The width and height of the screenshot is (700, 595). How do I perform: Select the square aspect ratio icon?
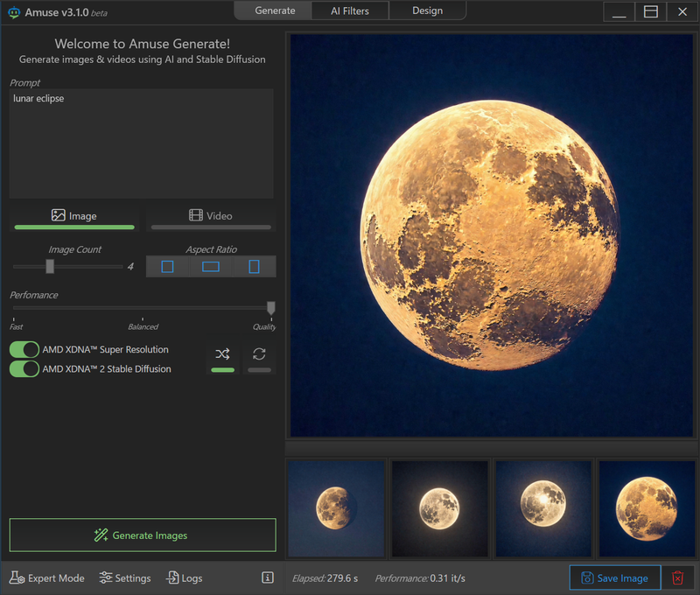click(167, 266)
